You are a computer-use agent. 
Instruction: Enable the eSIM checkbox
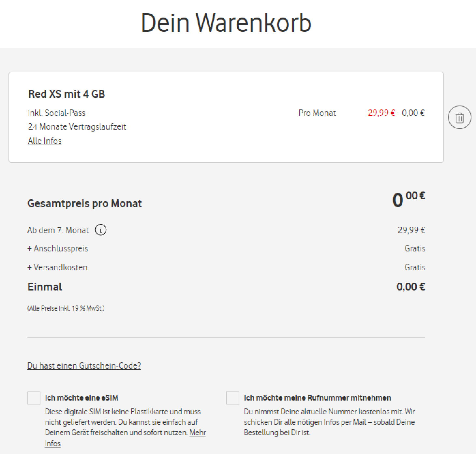tap(34, 398)
